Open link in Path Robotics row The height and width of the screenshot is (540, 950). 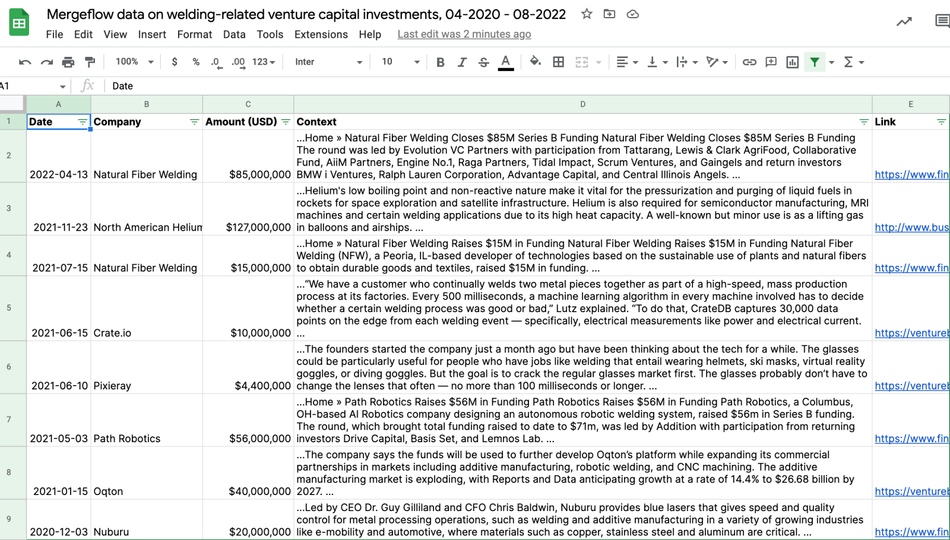[x=911, y=438]
